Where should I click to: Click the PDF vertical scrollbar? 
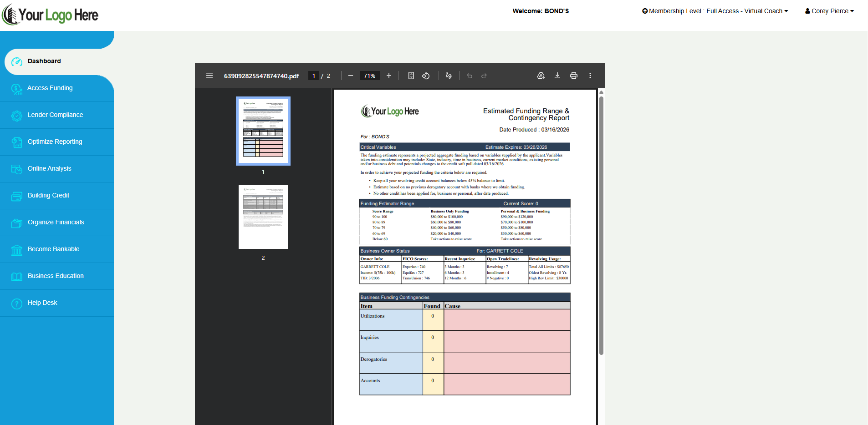pyautogui.click(x=601, y=225)
